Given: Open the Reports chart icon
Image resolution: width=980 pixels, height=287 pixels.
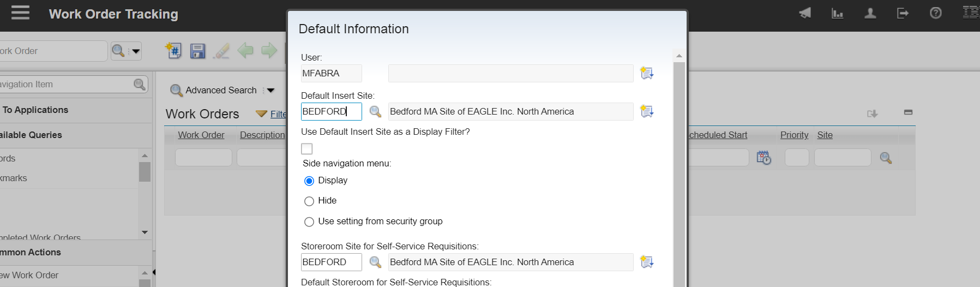Looking at the screenshot, I should coord(837,13).
